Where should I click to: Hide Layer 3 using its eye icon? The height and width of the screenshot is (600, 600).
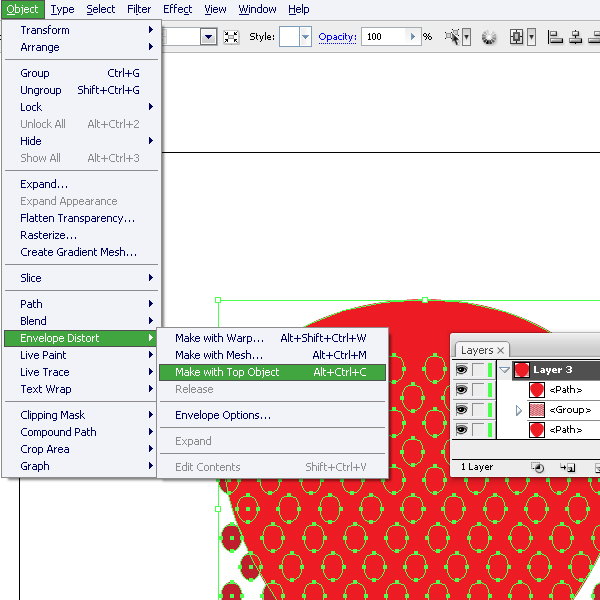click(461, 370)
